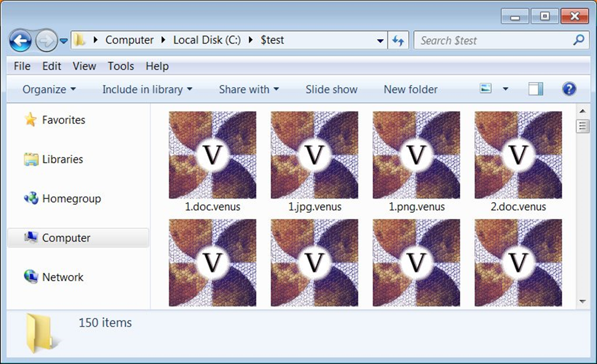Select Computer in navigation pane
Viewport: 597px width, 364px height.
(x=78, y=238)
